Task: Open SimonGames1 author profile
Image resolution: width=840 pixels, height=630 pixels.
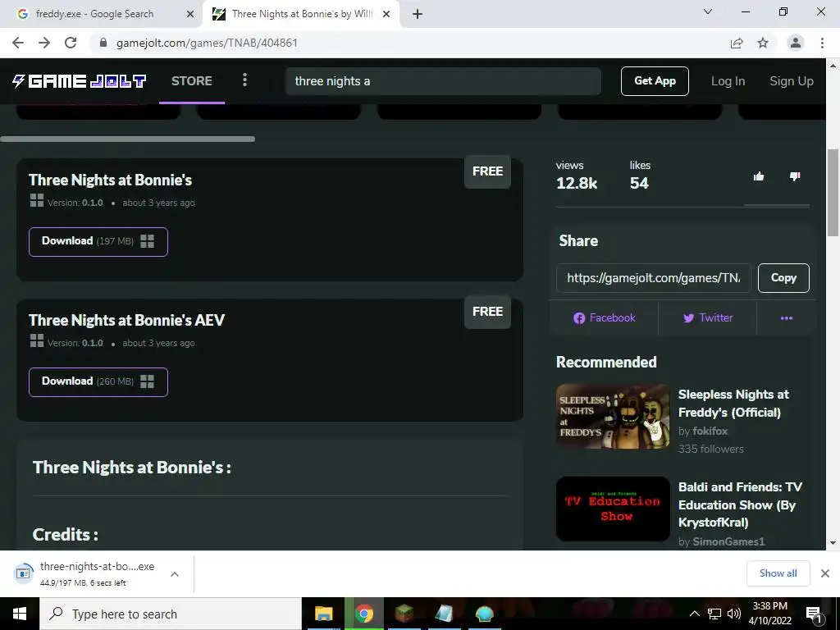Action: click(728, 541)
